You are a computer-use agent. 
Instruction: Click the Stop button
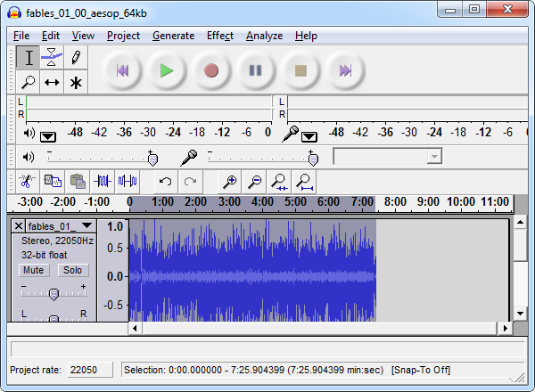(x=300, y=70)
